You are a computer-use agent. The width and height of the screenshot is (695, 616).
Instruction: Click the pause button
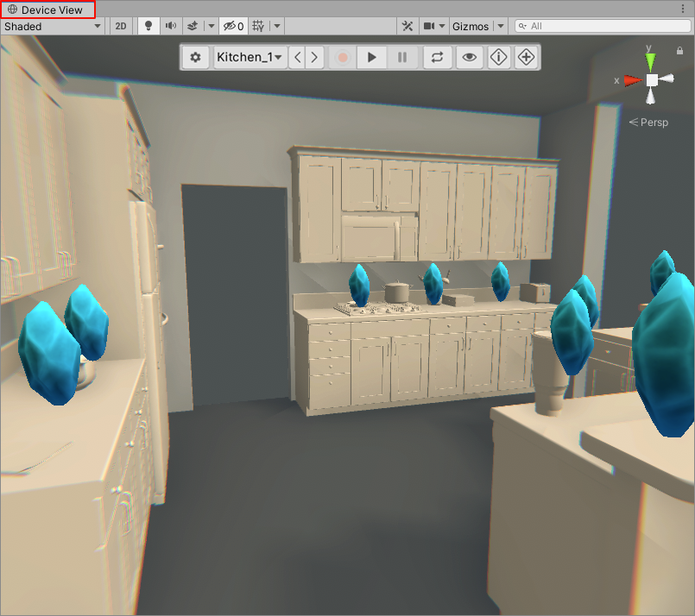tap(401, 57)
